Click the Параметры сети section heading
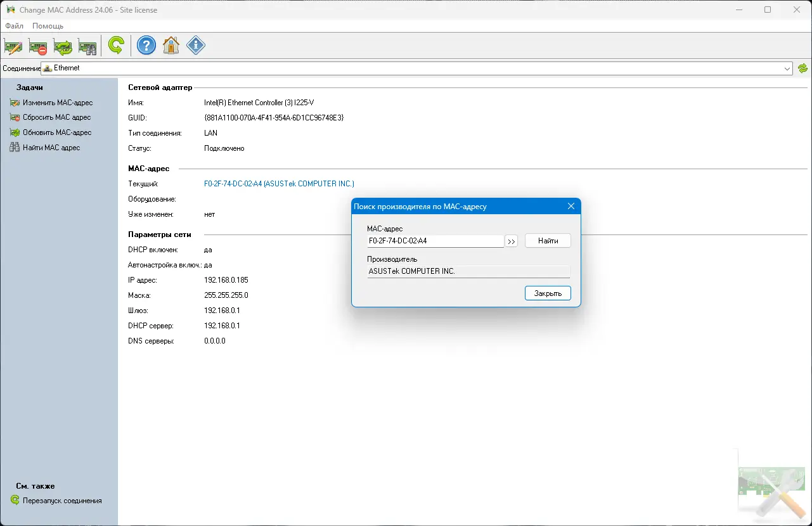This screenshot has height=526, width=812. pyautogui.click(x=160, y=234)
